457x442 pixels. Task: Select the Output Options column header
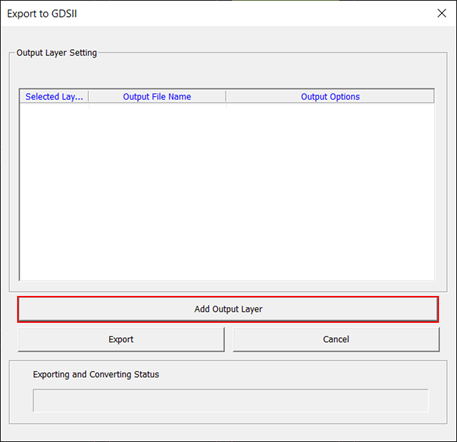[x=330, y=97]
